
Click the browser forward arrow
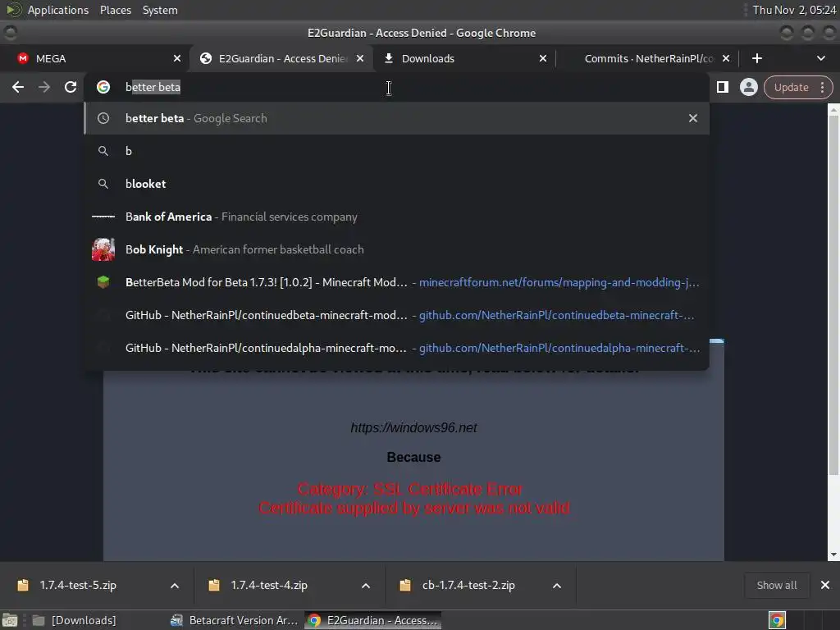pyautogui.click(x=44, y=87)
